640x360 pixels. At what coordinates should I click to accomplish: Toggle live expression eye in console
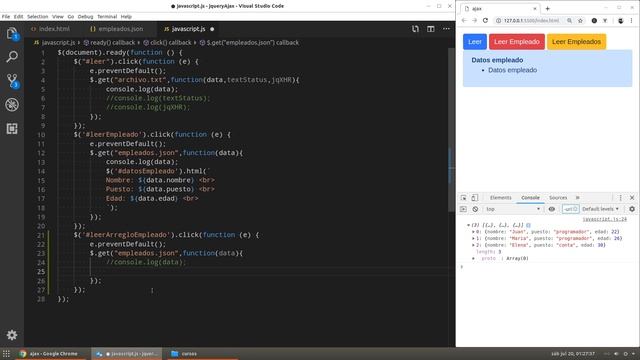(551, 209)
